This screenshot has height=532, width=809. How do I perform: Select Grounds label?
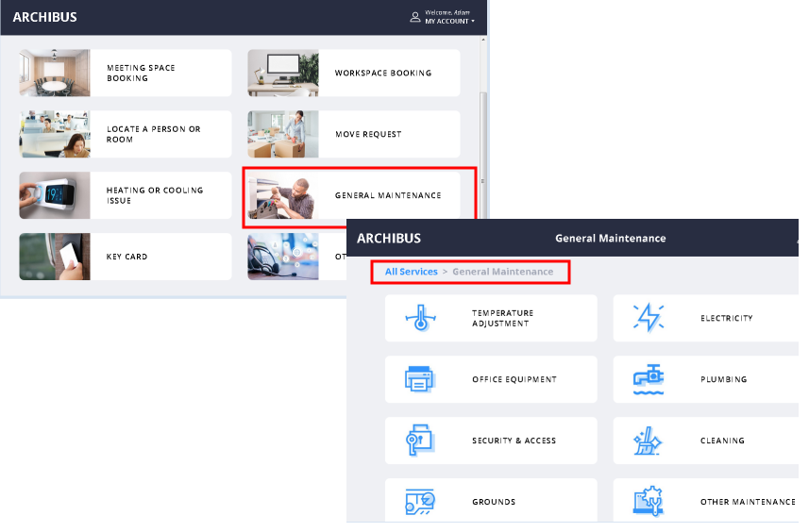click(x=494, y=502)
